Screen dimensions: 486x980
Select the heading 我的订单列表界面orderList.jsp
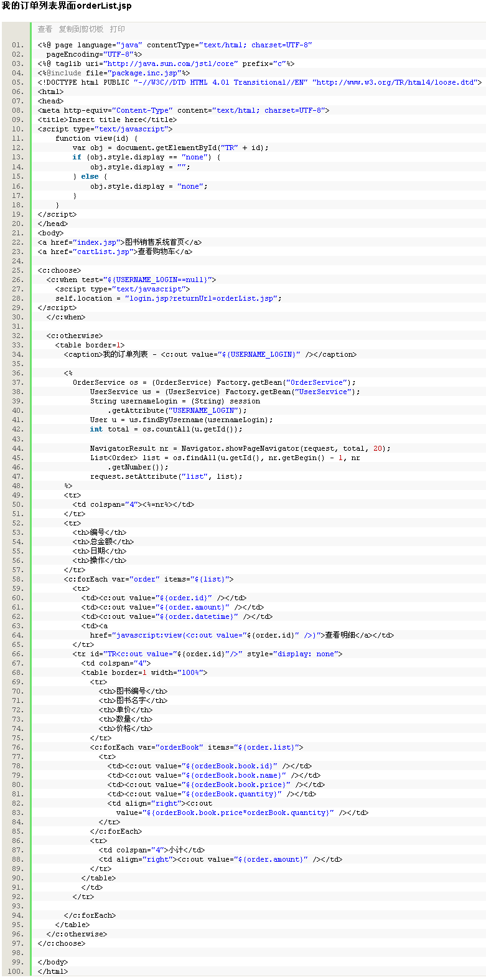[67, 6]
